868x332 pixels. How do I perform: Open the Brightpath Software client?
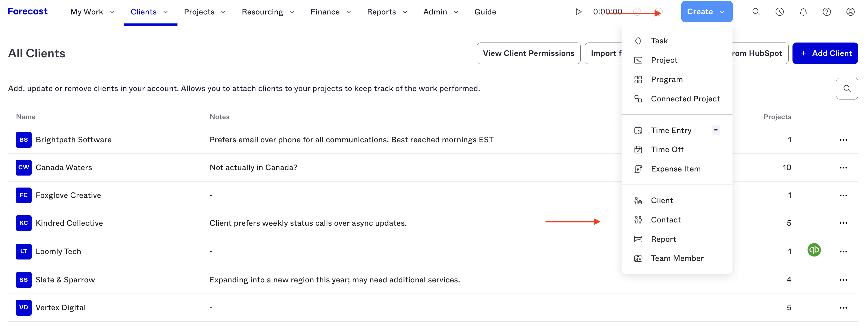pyautogui.click(x=73, y=140)
